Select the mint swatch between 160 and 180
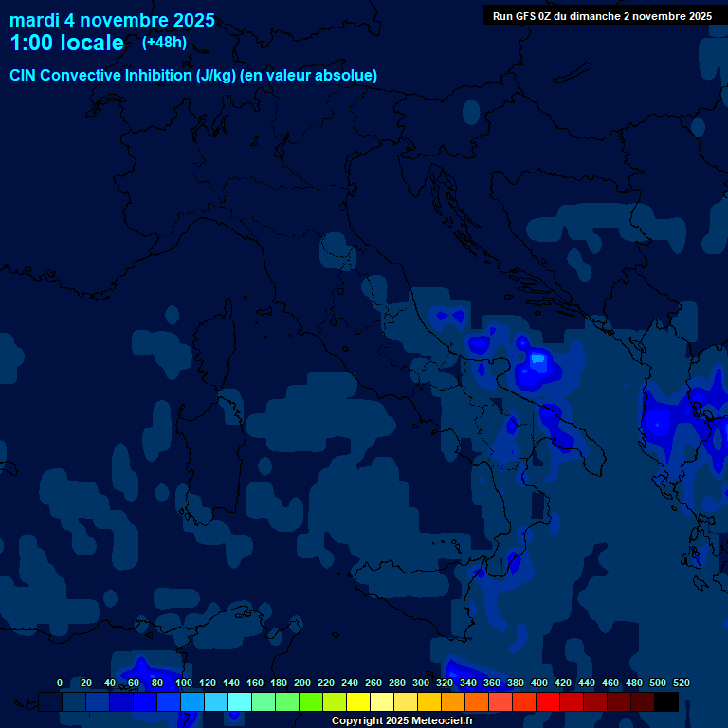This screenshot has width=728, height=728. tap(264, 702)
